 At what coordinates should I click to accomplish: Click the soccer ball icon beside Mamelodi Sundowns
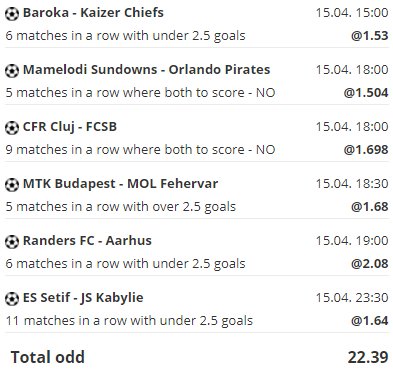[12, 71]
